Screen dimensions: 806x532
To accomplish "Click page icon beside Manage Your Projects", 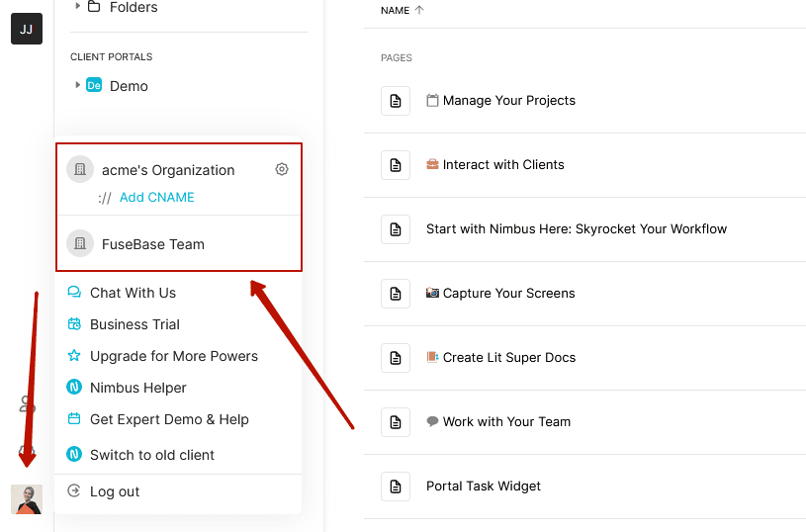I will 396,101.
